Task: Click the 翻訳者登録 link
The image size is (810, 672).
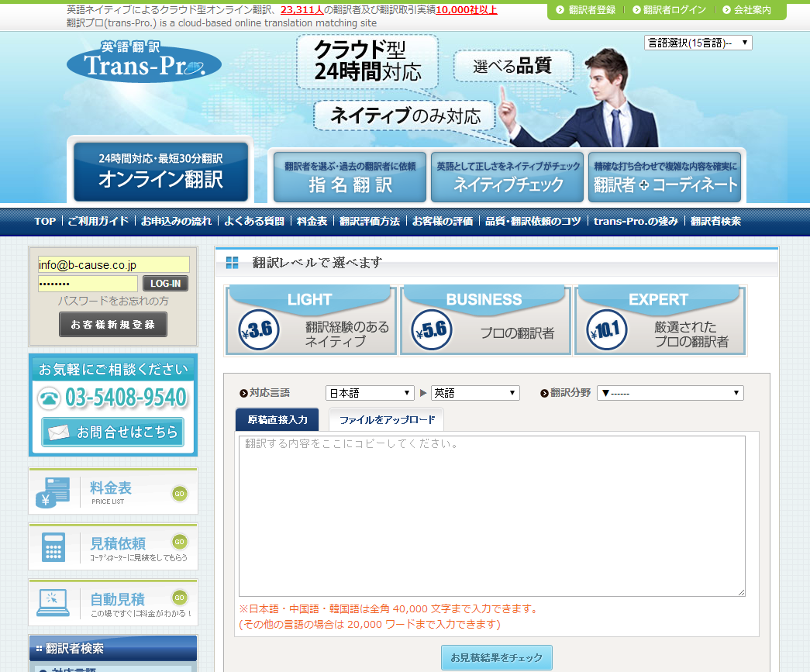Action: click(591, 10)
